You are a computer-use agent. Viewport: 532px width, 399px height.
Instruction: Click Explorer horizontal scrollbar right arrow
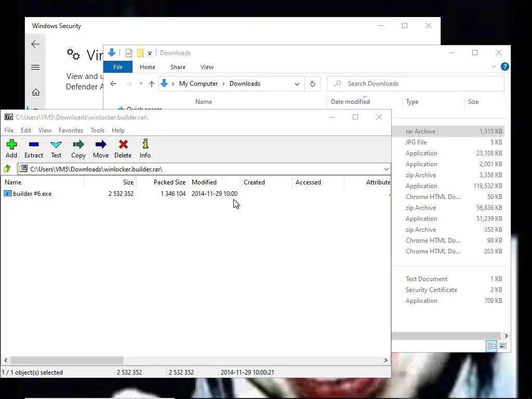[x=506, y=336]
